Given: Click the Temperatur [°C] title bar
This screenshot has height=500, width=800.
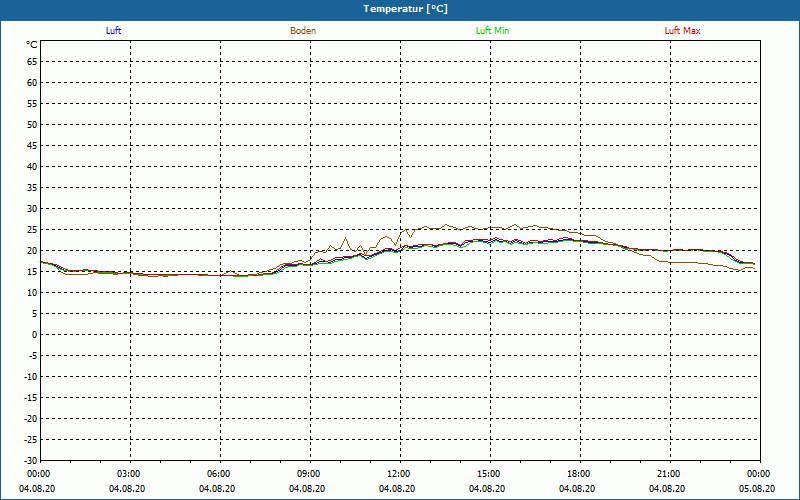Looking at the screenshot, I should [400, 10].
